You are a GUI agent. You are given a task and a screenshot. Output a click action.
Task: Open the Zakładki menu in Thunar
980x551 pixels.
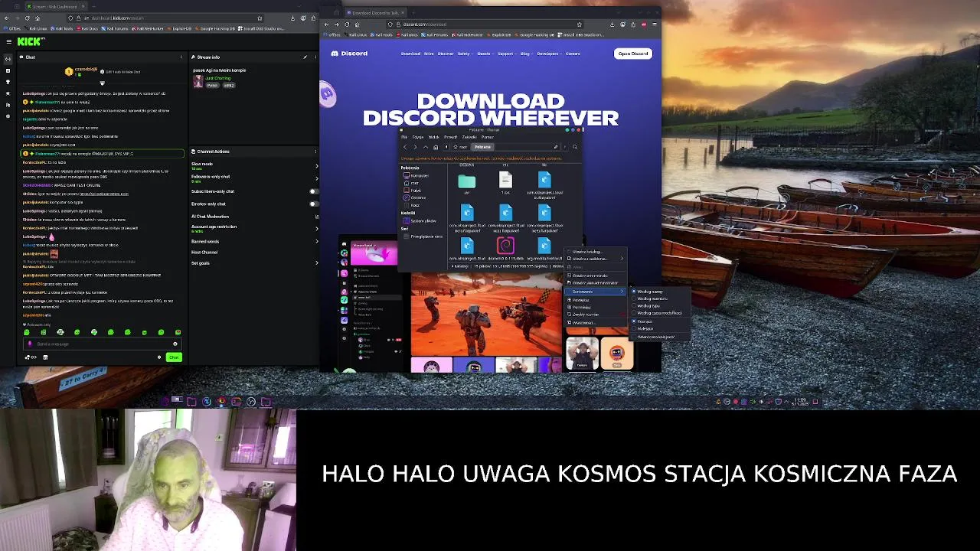[469, 137]
